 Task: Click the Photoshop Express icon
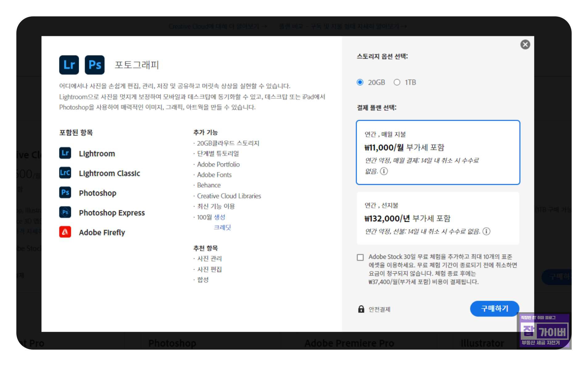point(65,212)
